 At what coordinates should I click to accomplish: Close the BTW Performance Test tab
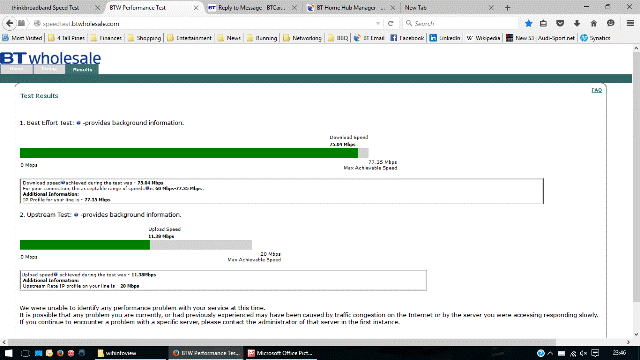pos(196,8)
